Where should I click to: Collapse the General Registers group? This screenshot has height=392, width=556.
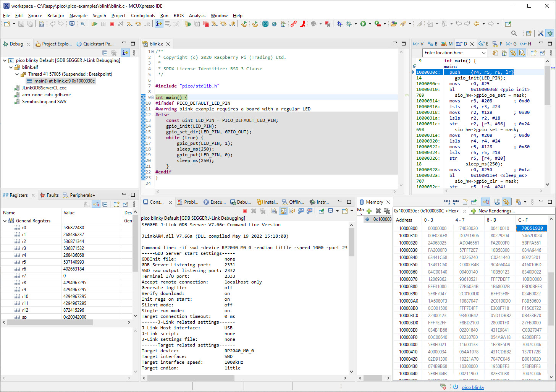click(x=5, y=221)
